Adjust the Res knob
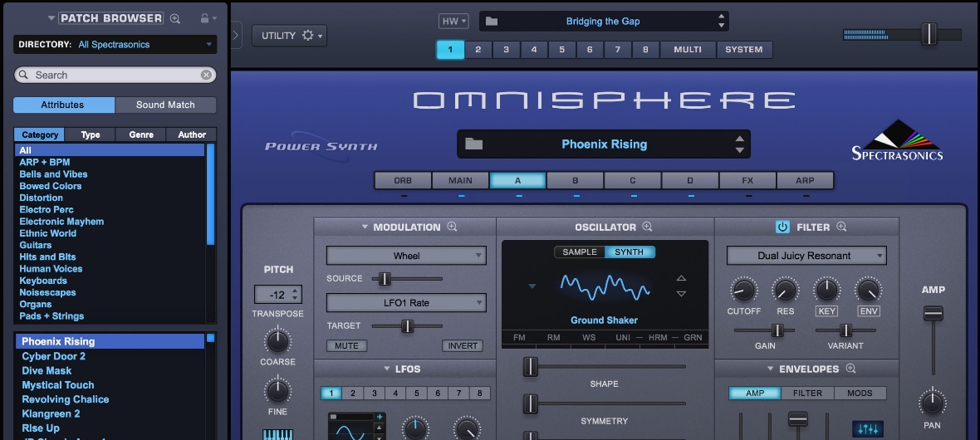Image resolution: width=980 pixels, height=440 pixels. tap(785, 290)
